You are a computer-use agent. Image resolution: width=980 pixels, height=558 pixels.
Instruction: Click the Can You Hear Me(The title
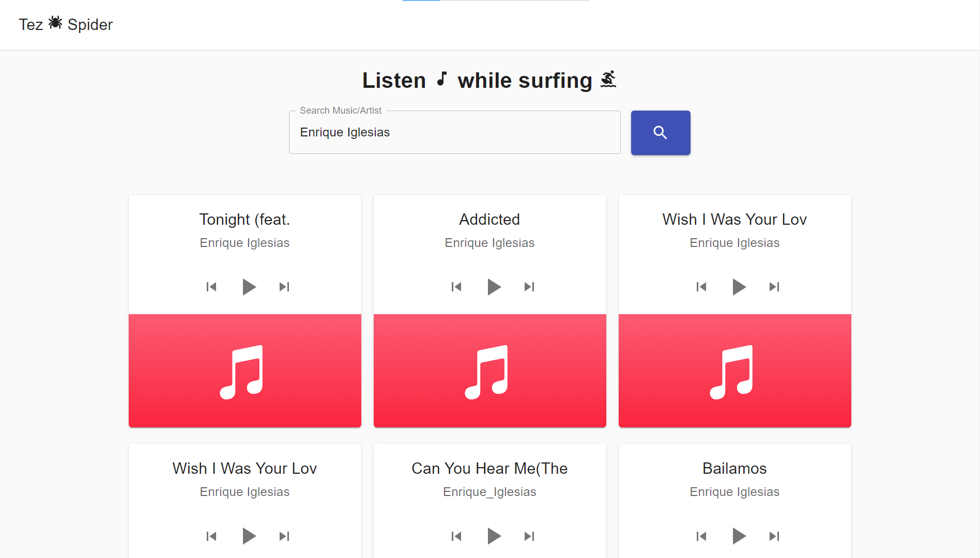pos(489,469)
